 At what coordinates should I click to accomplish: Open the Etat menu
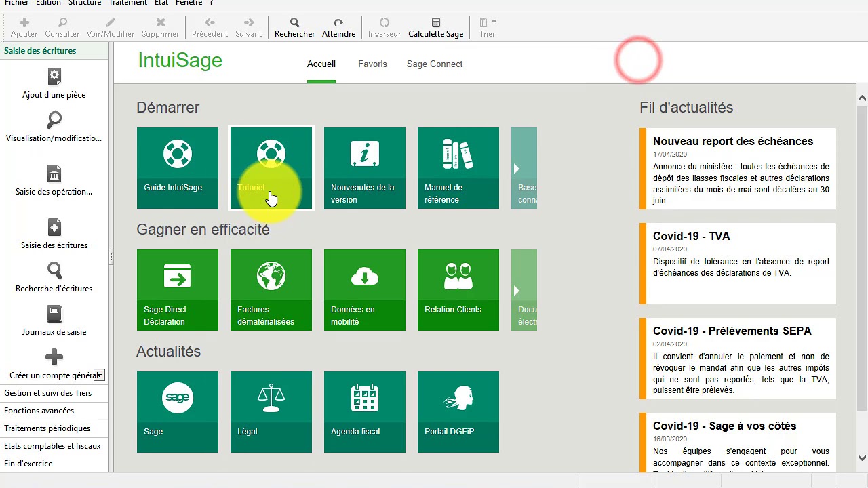click(161, 3)
